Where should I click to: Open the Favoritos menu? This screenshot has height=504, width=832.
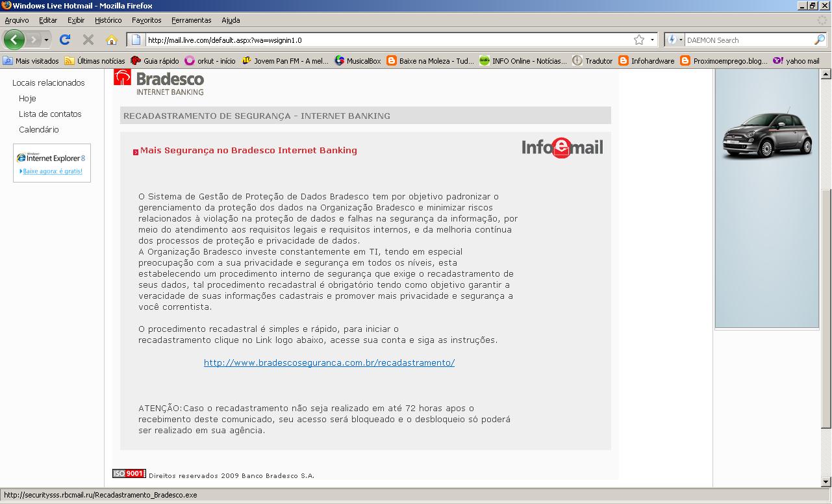(x=146, y=20)
